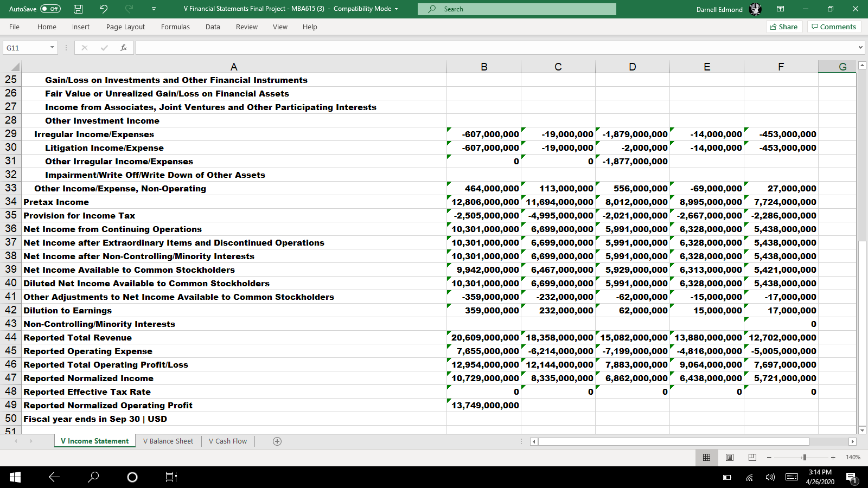Click the zoom in plus button
Viewport: 868px width, 488px height.
coord(833,458)
